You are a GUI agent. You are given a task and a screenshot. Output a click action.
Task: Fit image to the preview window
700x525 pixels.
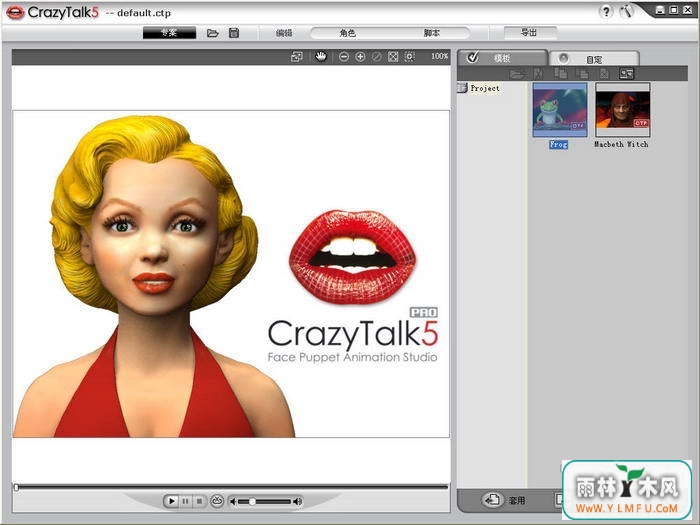(x=393, y=57)
